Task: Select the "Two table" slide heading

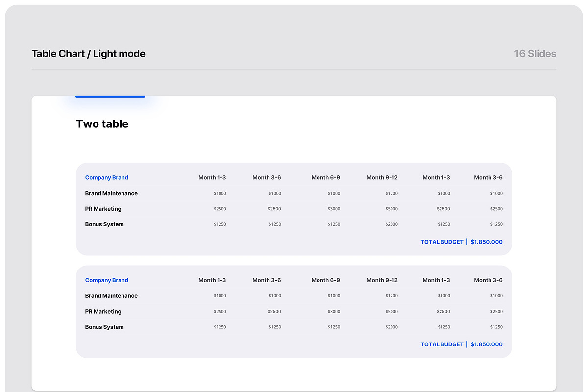Action: coord(102,124)
